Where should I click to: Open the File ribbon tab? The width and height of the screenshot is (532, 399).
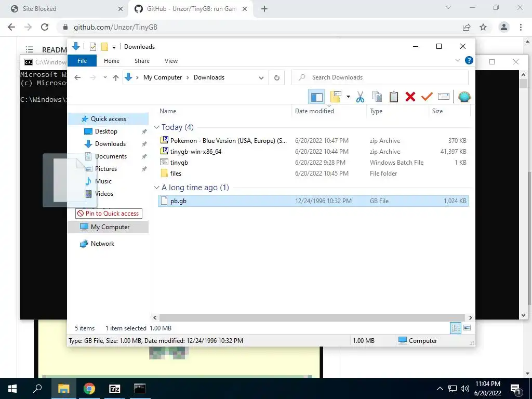(x=82, y=61)
